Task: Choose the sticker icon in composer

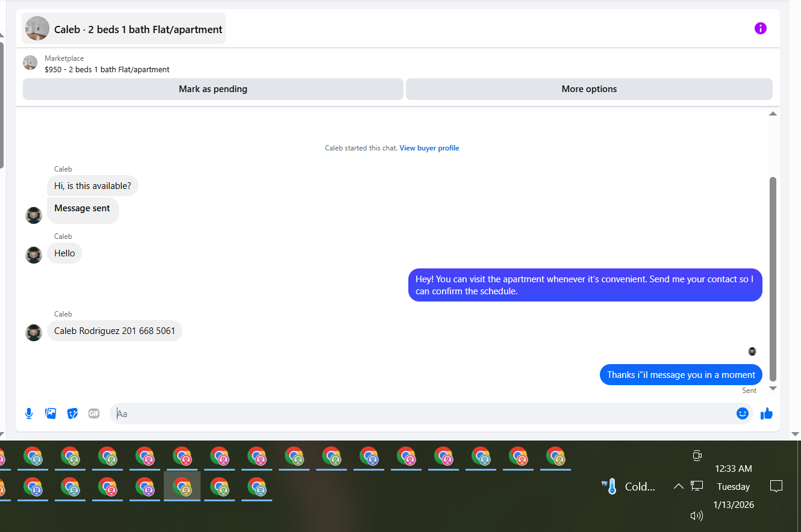Action: click(72, 413)
